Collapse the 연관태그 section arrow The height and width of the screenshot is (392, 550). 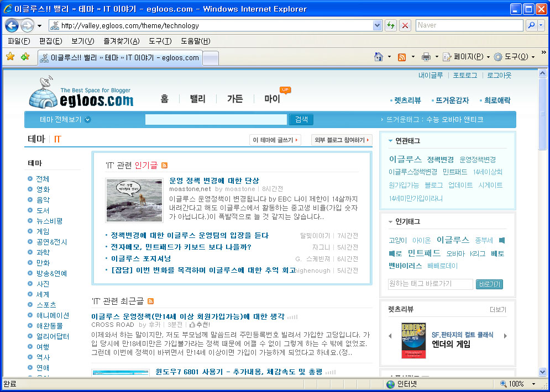point(390,141)
